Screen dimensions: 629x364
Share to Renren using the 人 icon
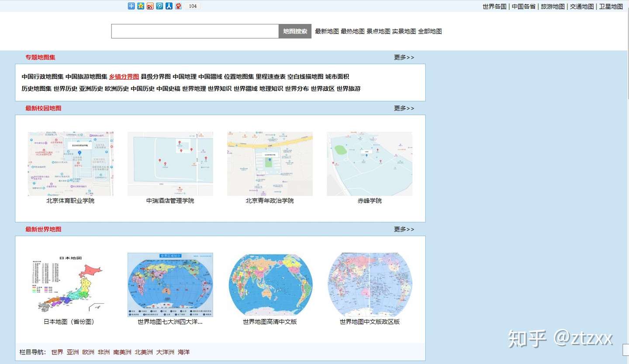point(168,6)
